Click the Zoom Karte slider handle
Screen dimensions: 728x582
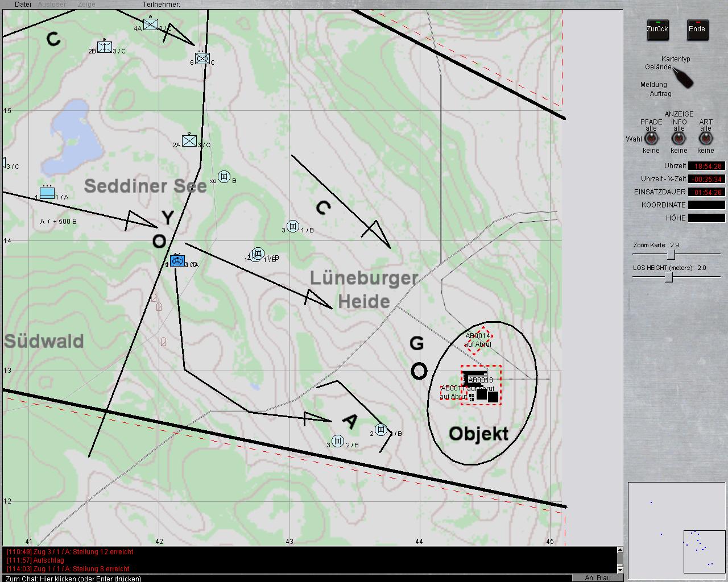point(671,255)
